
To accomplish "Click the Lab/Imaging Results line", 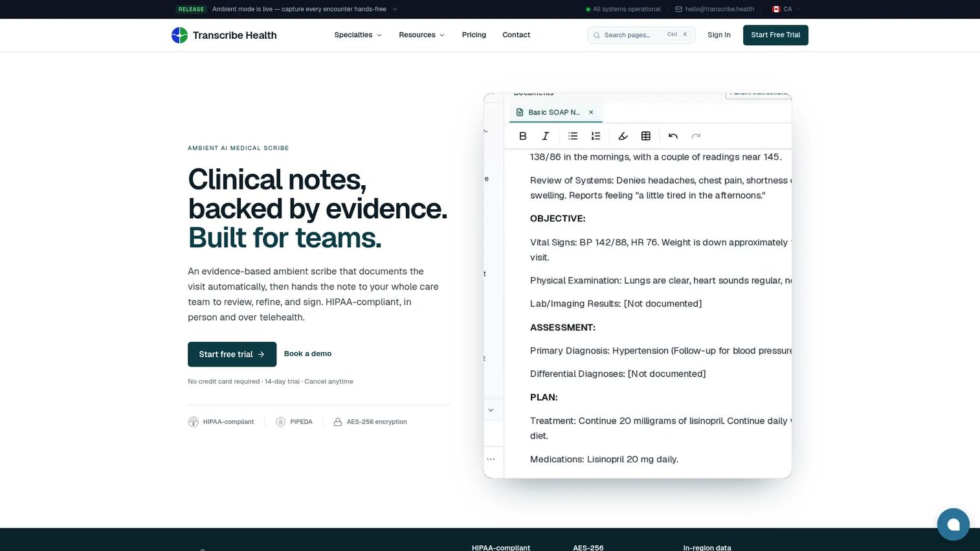I will click(x=616, y=304).
